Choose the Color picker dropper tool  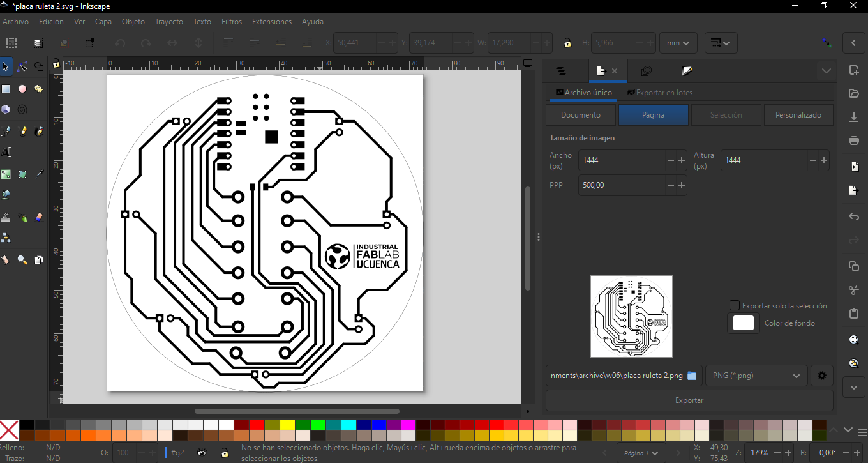[40, 174]
